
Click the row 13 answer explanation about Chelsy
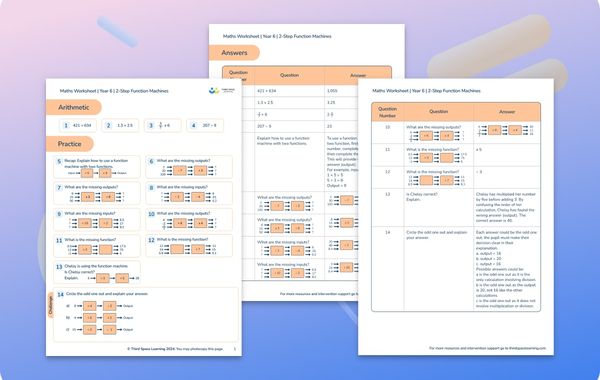tap(506, 207)
